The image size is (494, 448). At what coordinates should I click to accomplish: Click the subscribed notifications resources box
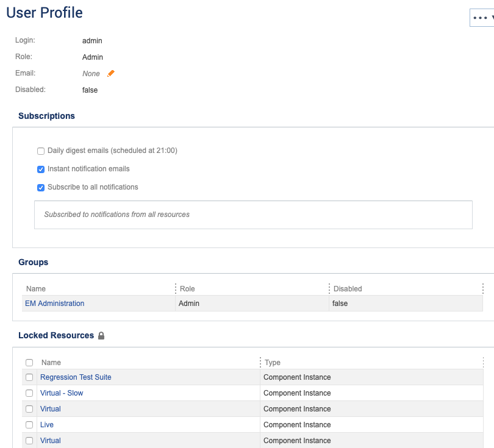point(253,215)
